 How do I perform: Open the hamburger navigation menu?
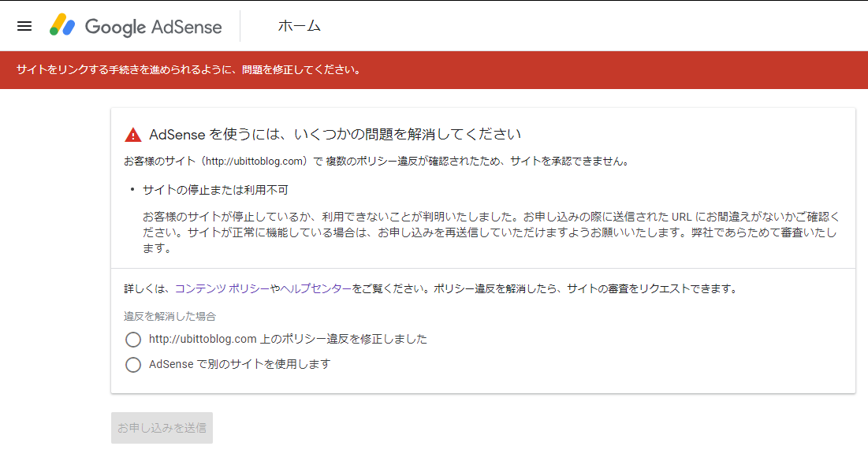coord(24,26)
